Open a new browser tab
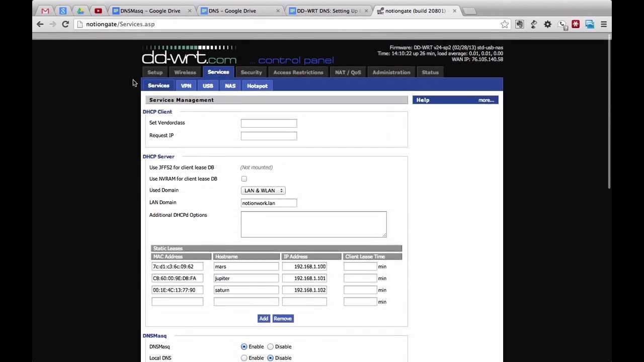This screenshot has height=362, width=644. [469, 11]
